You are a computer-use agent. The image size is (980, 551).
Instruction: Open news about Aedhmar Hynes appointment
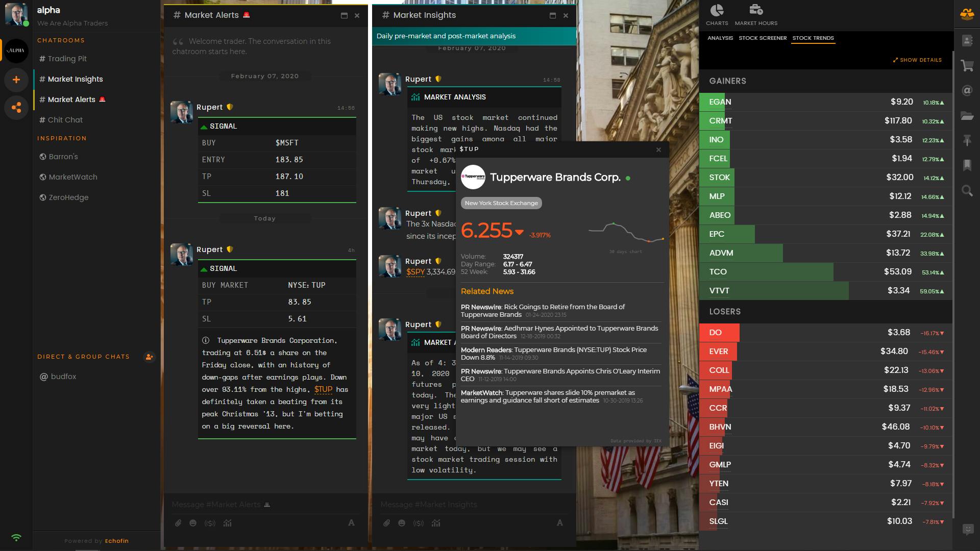coord(561,332)
